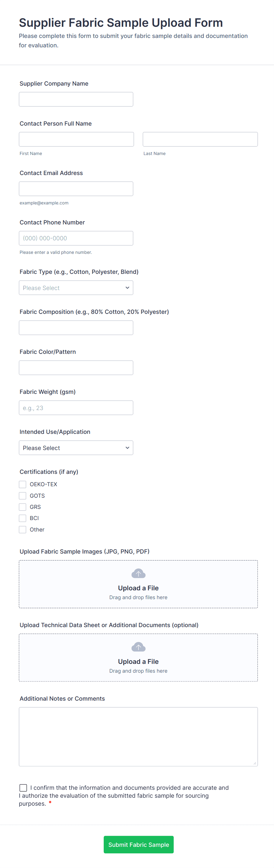The height and width of the screenshot is (868, 274).
Task: Open the Fabric Type dropdown
Action: point(76,288)
